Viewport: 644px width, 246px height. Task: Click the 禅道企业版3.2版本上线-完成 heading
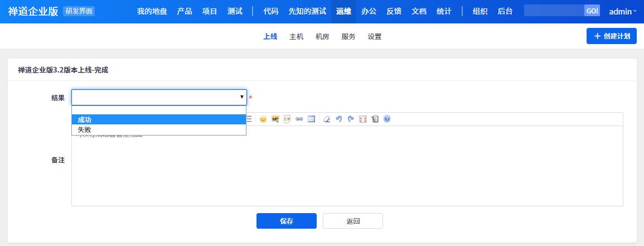point(63,70)
